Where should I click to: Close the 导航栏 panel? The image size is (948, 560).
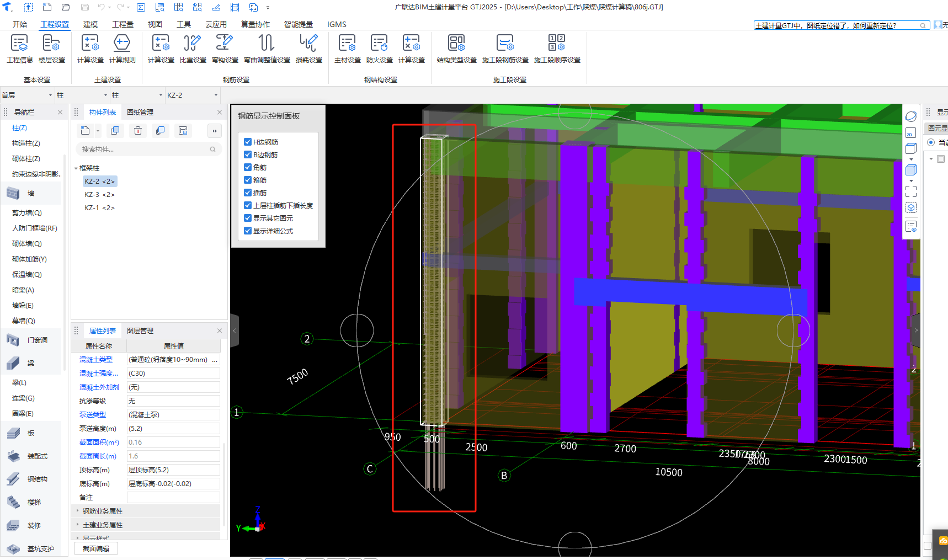pos(60,112)
